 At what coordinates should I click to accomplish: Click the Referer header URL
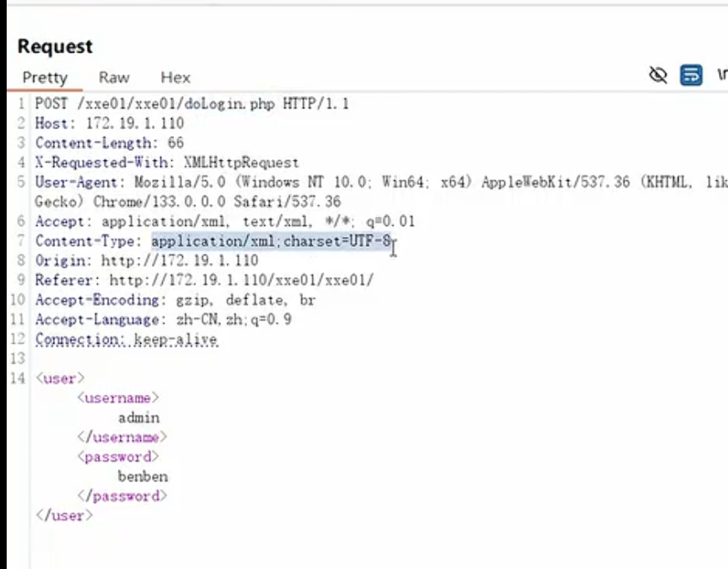(x=241, y=280)
